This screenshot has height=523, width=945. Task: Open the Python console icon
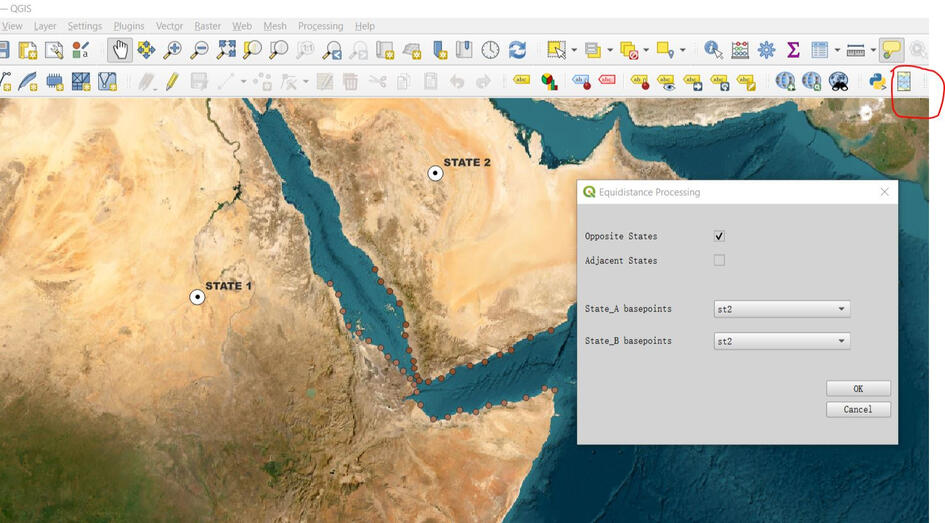pos(877,82)
